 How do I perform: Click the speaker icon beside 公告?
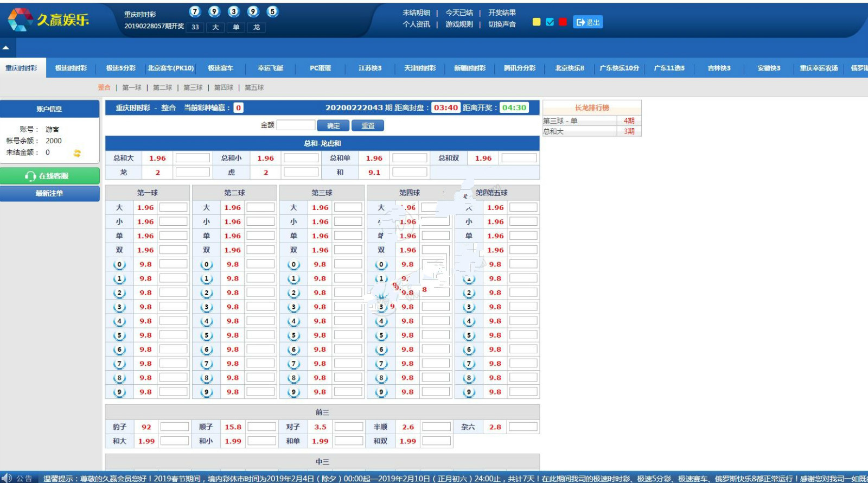pos(7,478)
